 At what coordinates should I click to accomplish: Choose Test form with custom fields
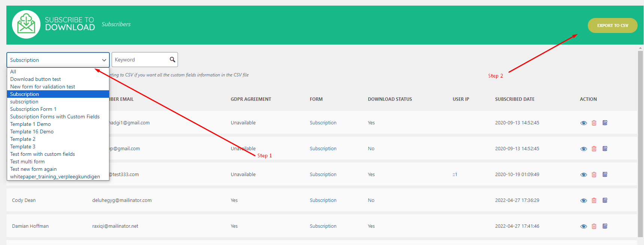tap(58, 154)
